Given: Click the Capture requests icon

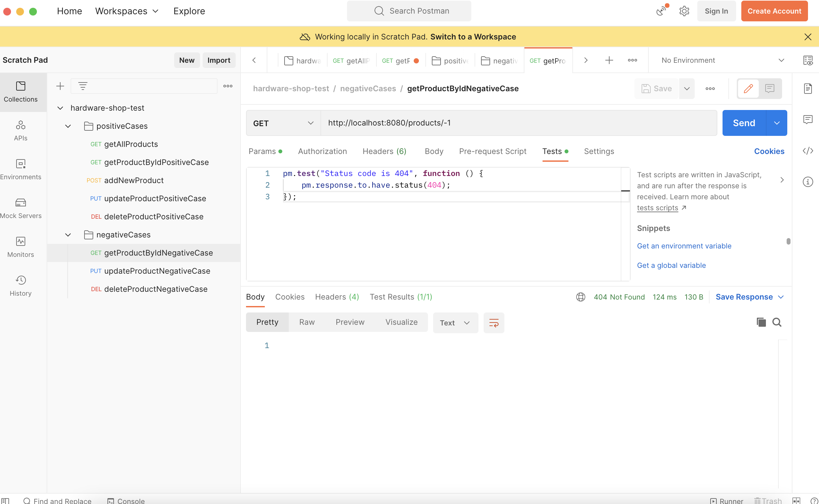Looking at the screenshot, I should [x=662, y=11].
